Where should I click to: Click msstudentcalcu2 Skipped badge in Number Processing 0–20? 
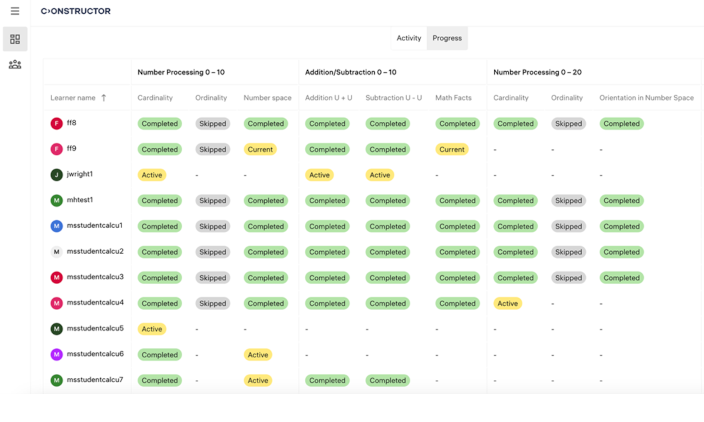pyautogui.click(x=568, y=252)
